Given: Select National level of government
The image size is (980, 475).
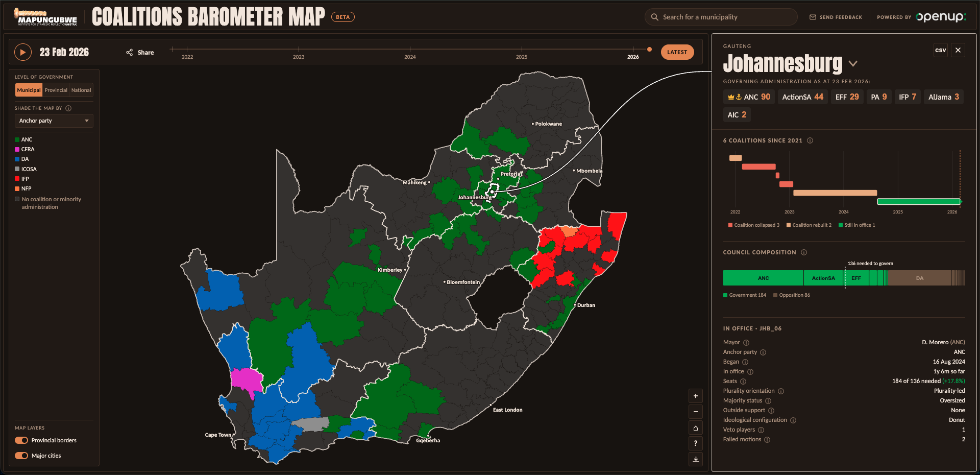Looking at the screenshot, I should 81,90.
